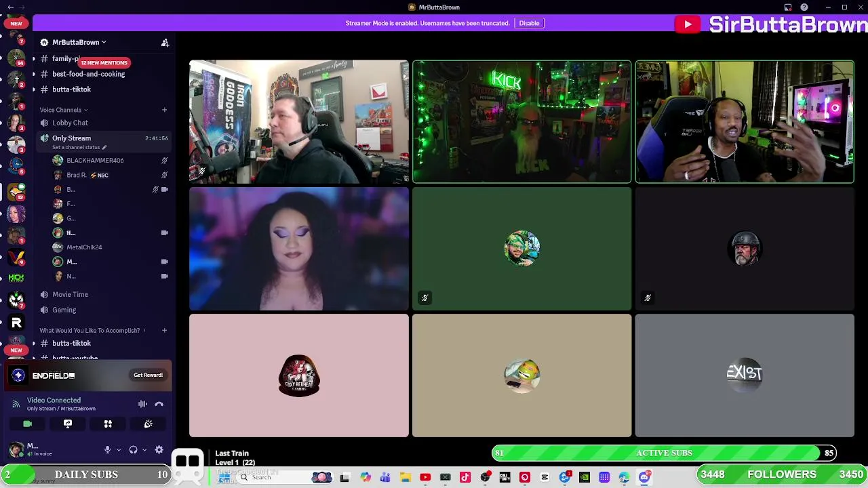Click the Daily Subs progress bar

point(86,474)
